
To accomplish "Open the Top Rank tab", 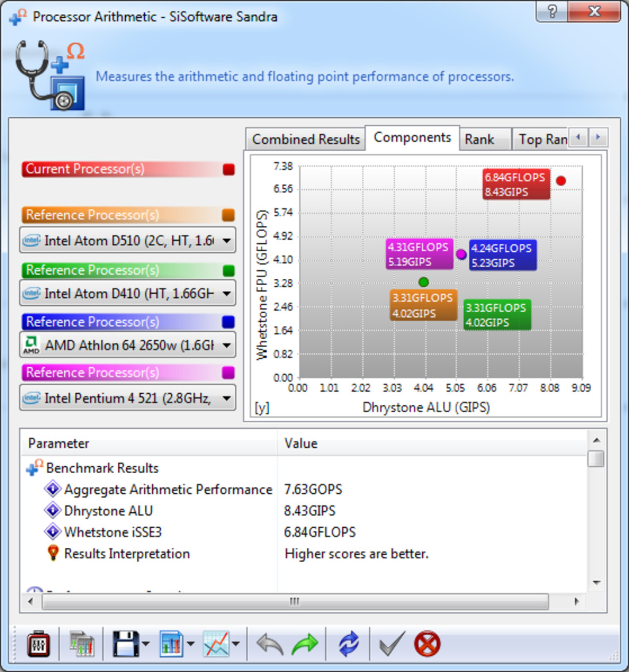I will pos(541,139).
